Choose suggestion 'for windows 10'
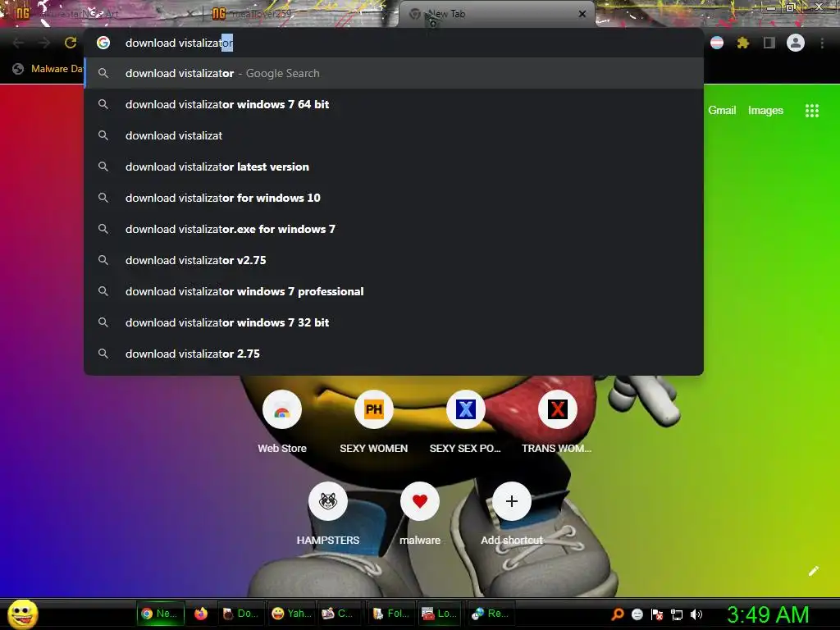The height and width of the screenshot is (630, 840). click(394, 198)
